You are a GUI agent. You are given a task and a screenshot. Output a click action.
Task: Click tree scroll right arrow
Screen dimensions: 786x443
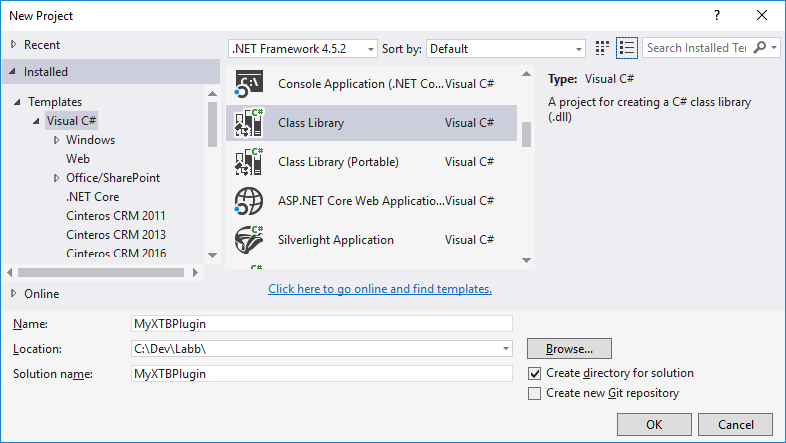point(195,273)
